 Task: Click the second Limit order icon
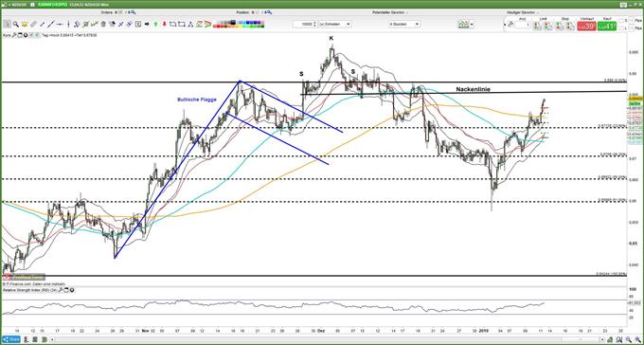(x=548, y=26)
